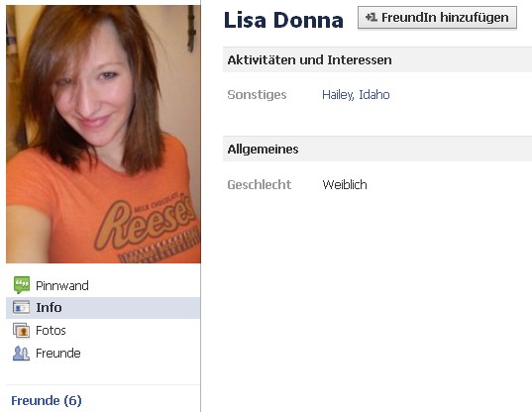Click the FreundIn hinzufügen button

437,17
